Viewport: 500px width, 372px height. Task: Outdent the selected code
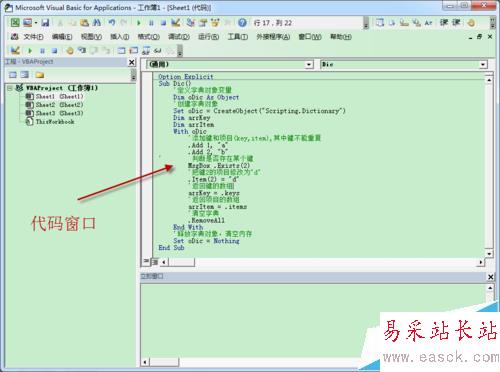click(456, 23)
